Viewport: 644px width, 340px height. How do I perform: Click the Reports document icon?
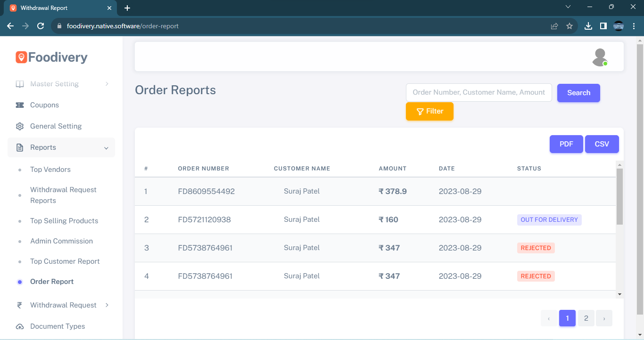20,147
